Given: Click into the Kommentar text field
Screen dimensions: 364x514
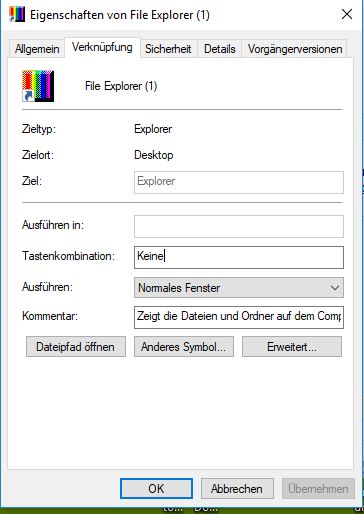Looking at the screenshot, I should coord(239,317).
